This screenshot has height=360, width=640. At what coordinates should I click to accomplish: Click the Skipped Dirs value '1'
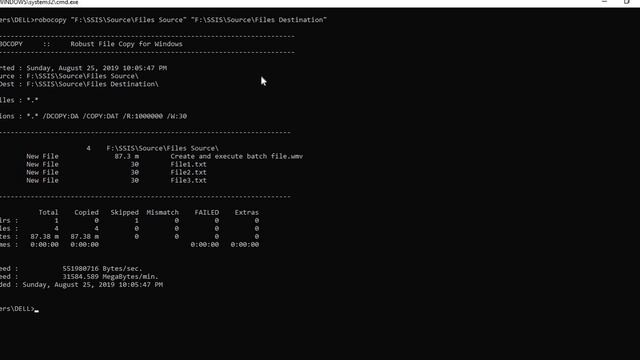(x=137, y=220)
